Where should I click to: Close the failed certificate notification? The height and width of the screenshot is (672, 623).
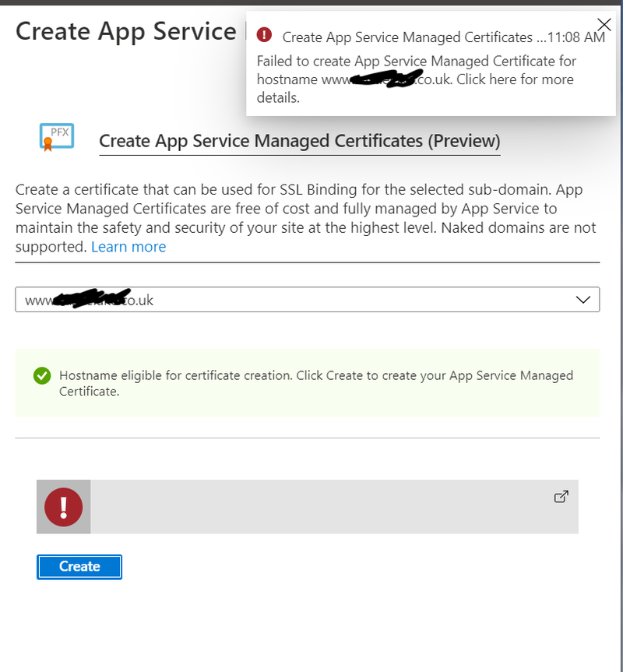[604, 25]
